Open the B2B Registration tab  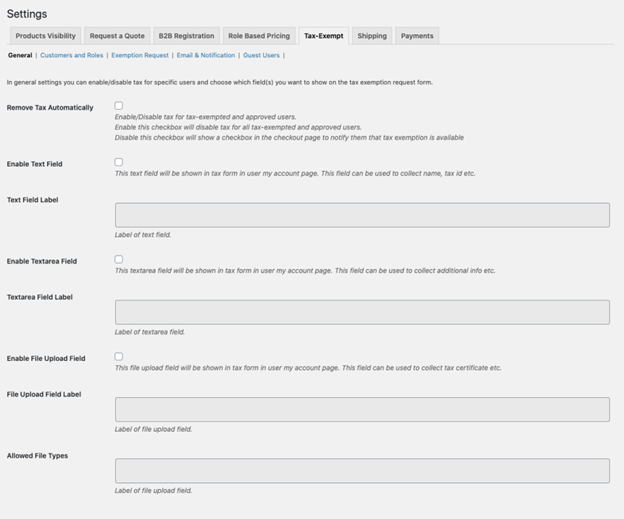[186, 36]
